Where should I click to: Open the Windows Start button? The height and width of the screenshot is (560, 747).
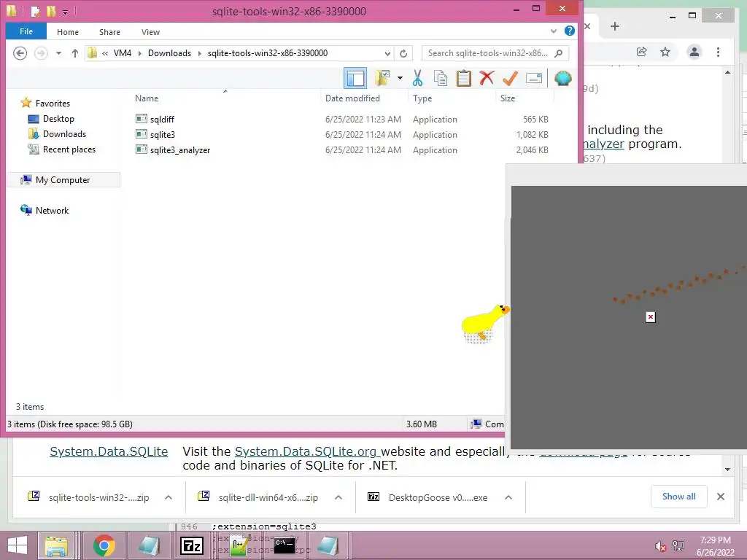18,545
